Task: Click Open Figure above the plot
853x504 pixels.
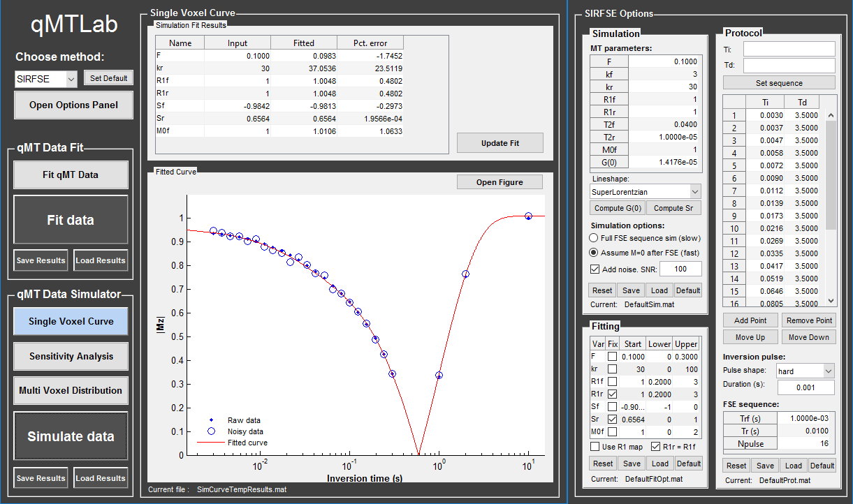Action: tap(499, 182)
